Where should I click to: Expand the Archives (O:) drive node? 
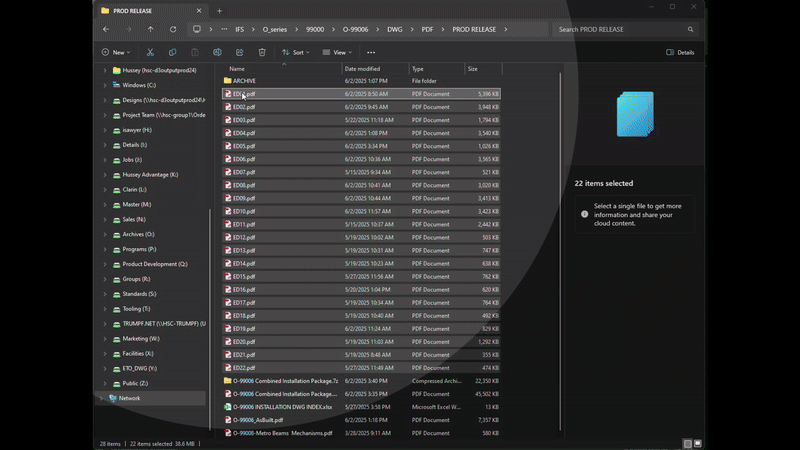105,234
